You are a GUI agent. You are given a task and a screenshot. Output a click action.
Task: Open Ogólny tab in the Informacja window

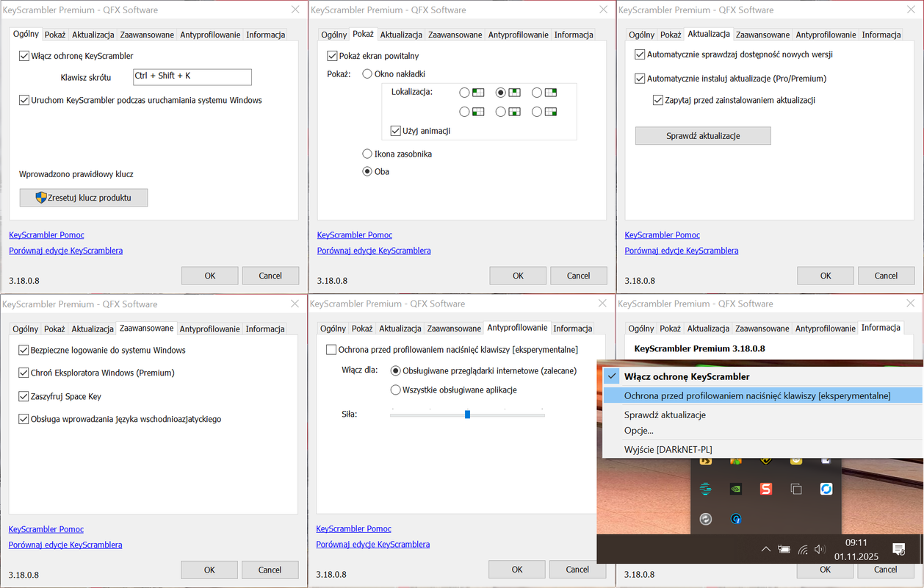[x=641, y=329]
